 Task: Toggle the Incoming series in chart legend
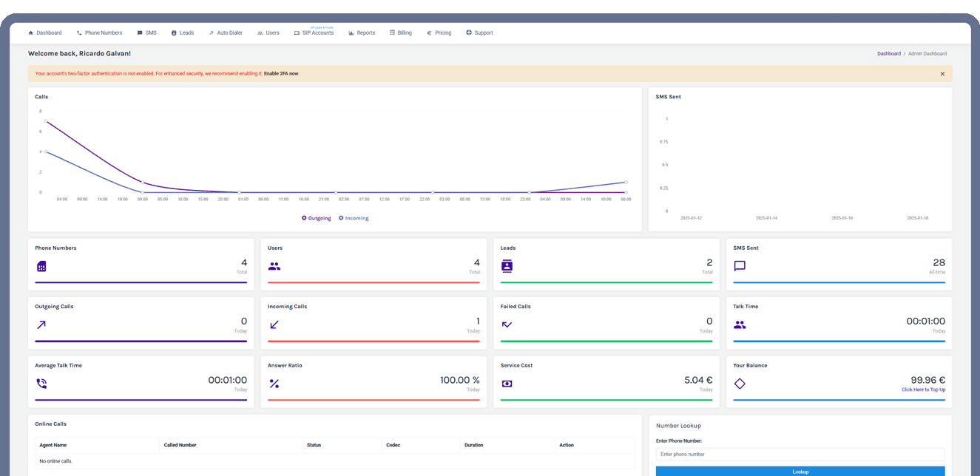[354, 218]
